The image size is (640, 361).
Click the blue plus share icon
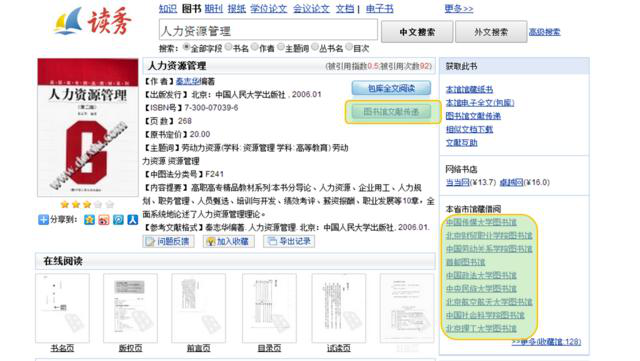click(43, 220)
